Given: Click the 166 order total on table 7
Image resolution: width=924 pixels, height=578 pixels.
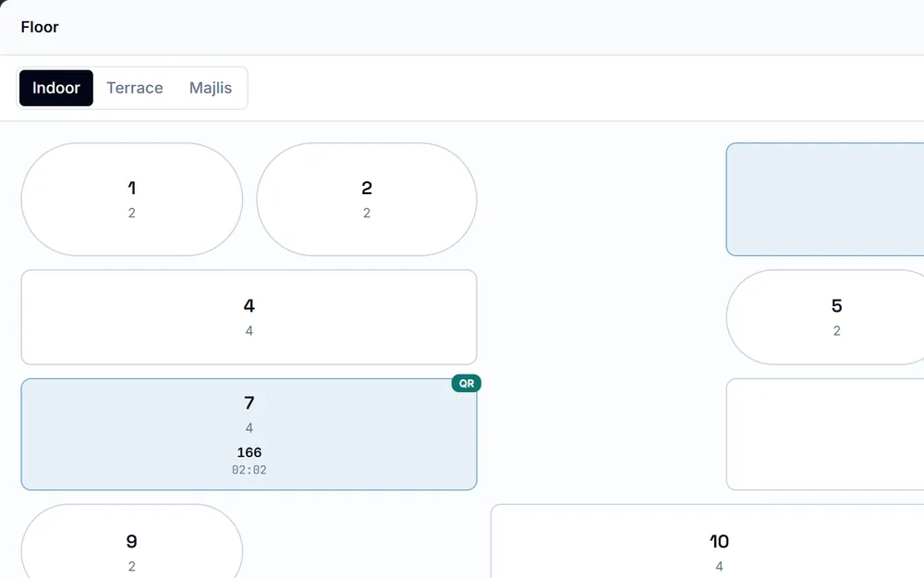Looking at the screenshot, I should [x=249, y=452].
